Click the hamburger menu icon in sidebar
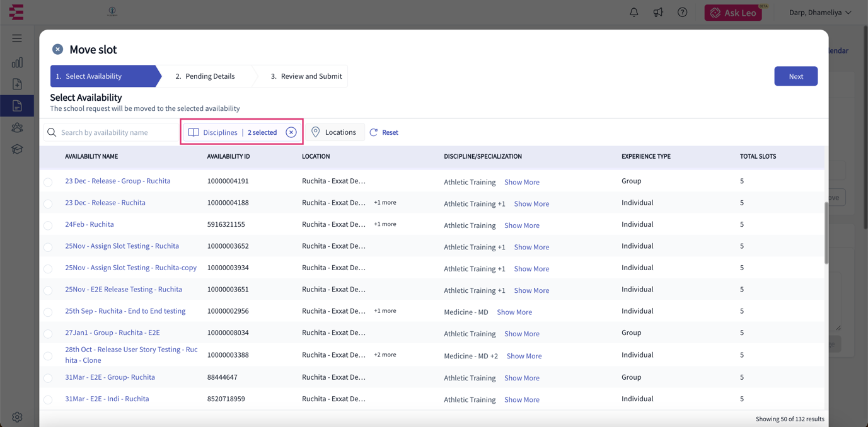Viewport: 868px width, 427px height. coord(17,38)
